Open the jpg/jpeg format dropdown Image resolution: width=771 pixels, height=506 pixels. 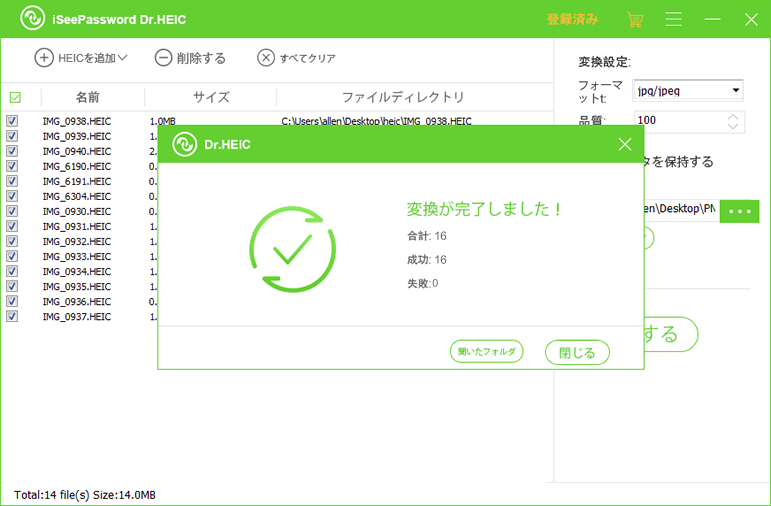point(687,90)
